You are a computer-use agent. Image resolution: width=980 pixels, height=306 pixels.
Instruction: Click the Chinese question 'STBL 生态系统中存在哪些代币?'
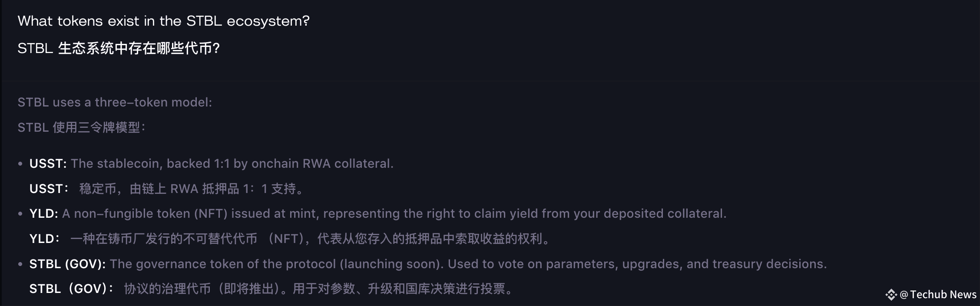tap(119, 48)
